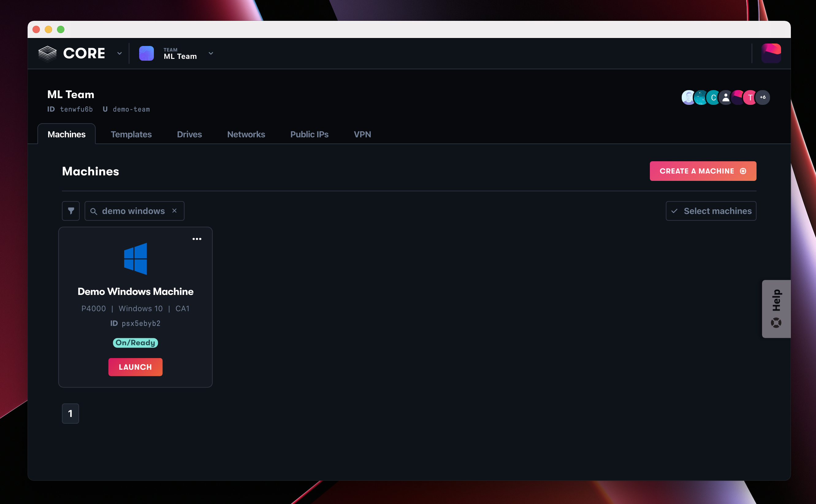Toggle Select machines mode

click(711, 211)
